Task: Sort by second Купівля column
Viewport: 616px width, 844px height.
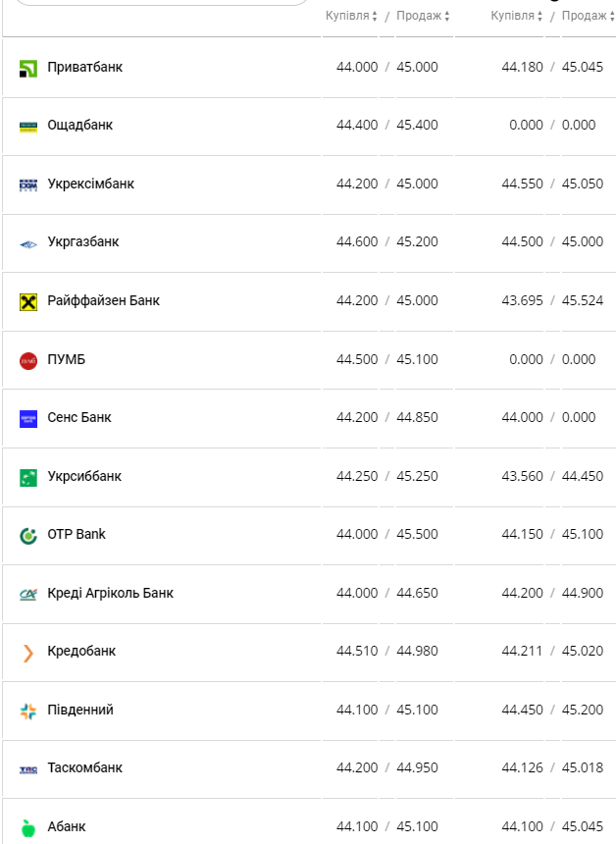Action: click(x=517, y=16)
